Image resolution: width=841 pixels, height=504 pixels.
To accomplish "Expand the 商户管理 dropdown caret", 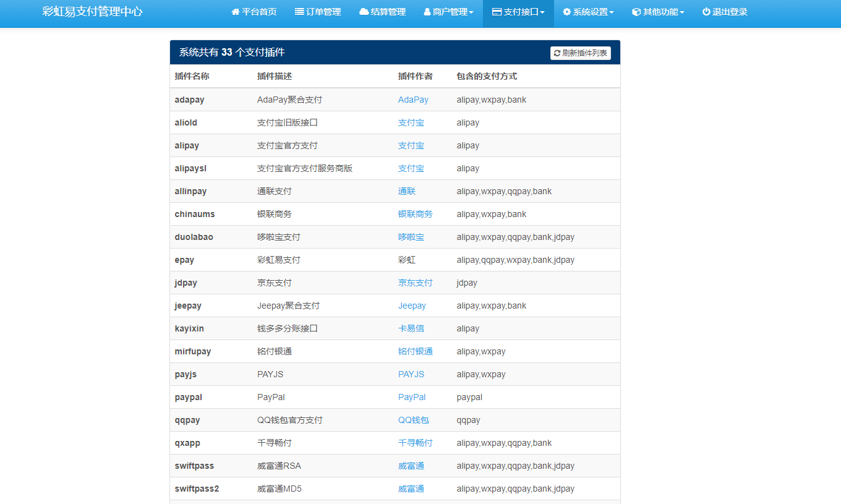I will [471, 13].
